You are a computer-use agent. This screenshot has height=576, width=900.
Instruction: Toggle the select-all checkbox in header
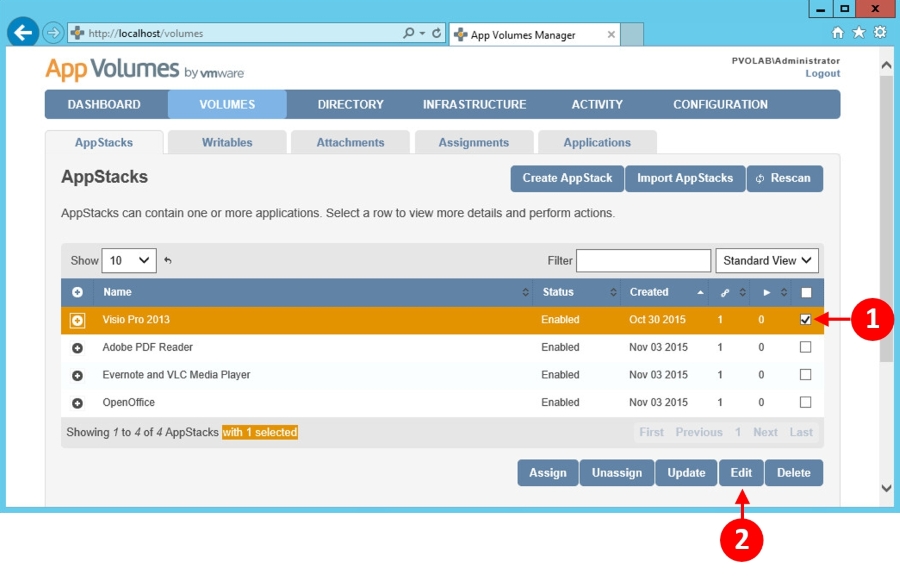(x=806, y=293)
